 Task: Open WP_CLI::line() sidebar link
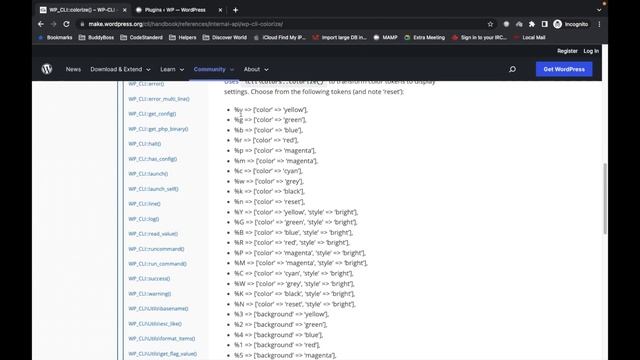[x=144, y=204]
